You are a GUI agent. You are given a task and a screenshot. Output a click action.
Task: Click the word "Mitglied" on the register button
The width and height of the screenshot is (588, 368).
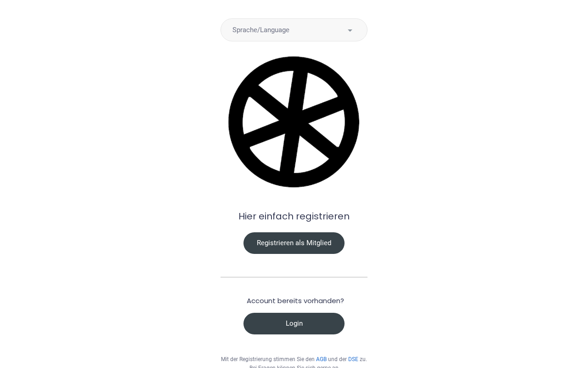click(319, 243)
